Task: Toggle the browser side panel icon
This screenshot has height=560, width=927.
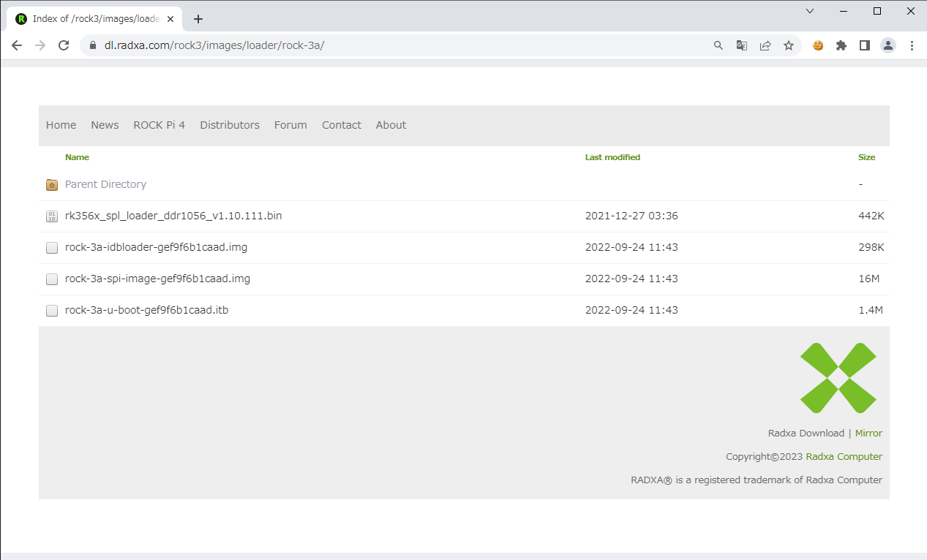Action: point(864,45)
